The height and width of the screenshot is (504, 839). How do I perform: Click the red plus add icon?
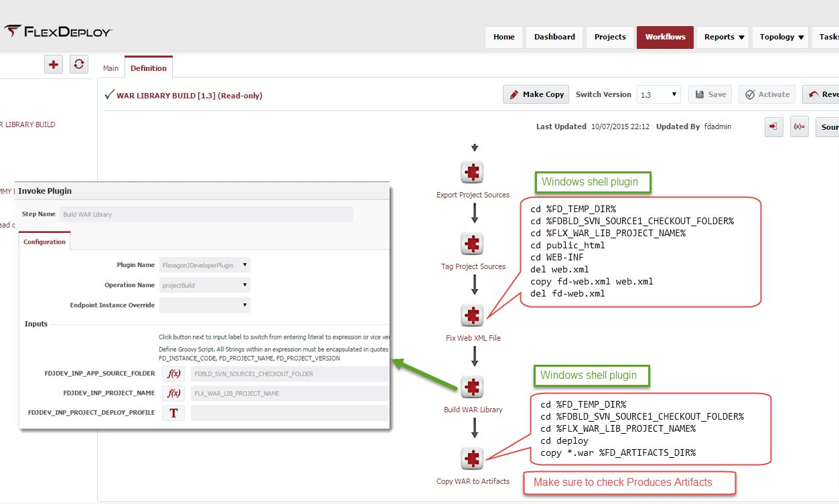point(54,64)
